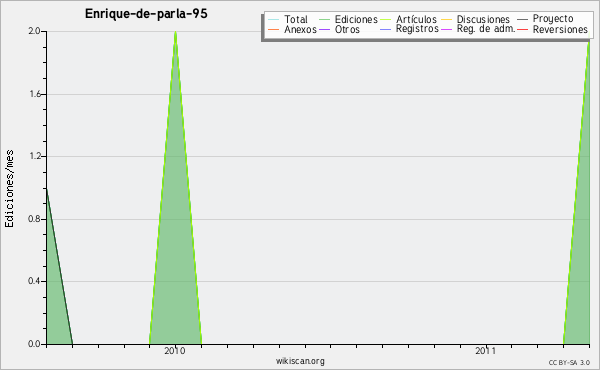Click the 1.6 y-axis tick label

(x=35, y=94)
